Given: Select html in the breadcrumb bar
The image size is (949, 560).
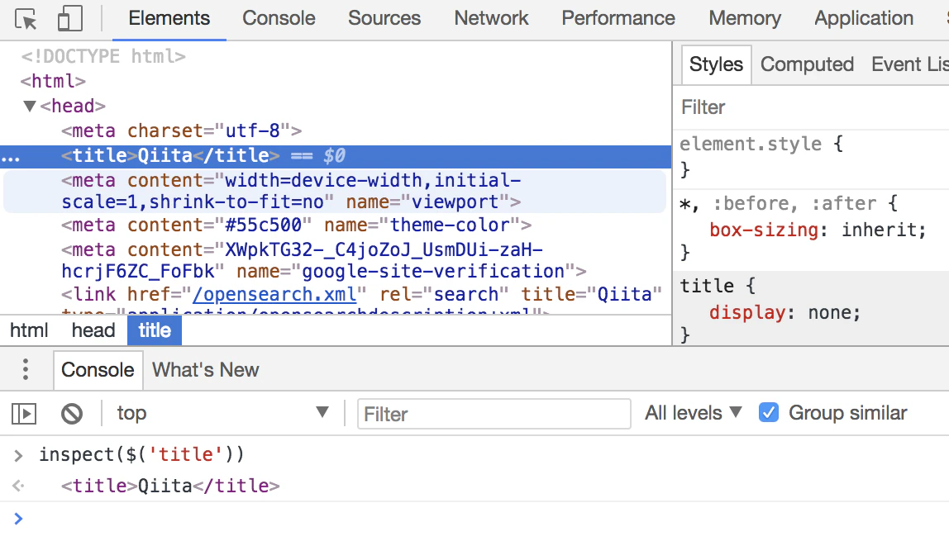Looking at the screenshot, I should coord(29,331).
